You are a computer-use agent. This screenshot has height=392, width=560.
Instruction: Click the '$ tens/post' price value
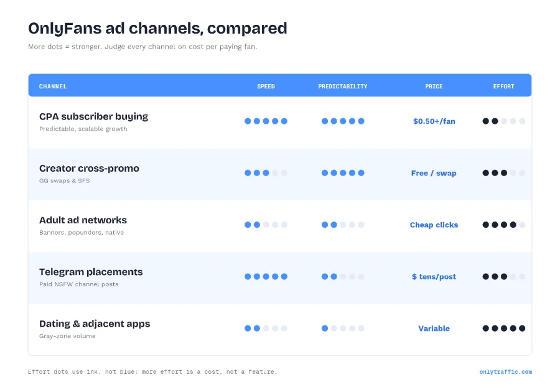pyautogui.click(x=434, y=277)
